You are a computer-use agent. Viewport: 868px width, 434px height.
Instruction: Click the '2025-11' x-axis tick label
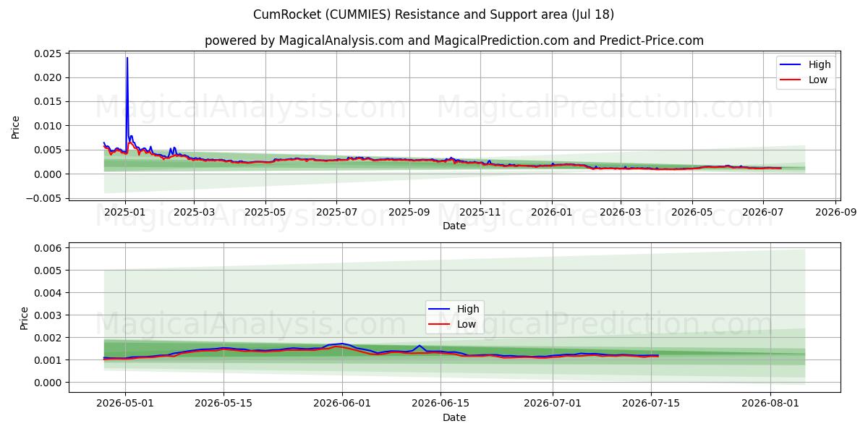coord(480,212)
